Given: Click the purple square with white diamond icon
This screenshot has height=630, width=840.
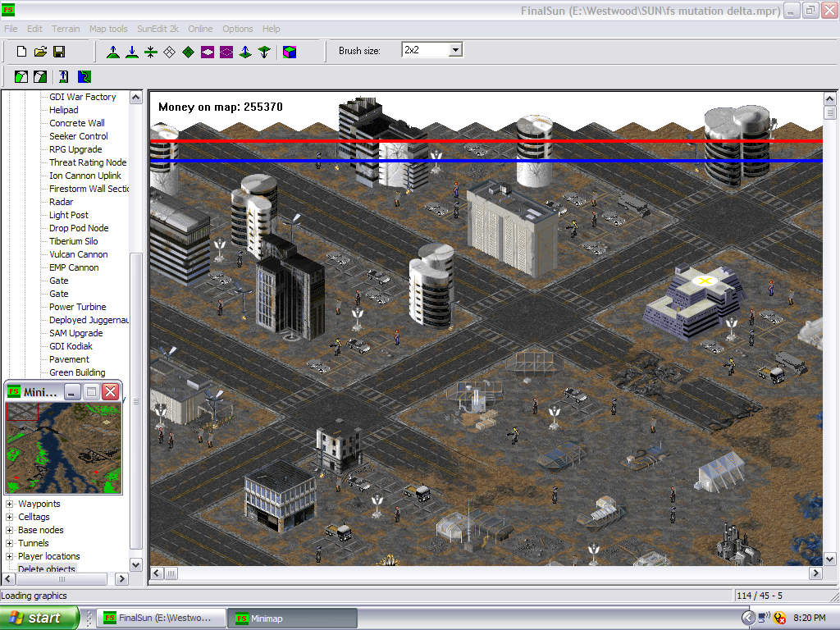Looking at the screenshot, I should click(208, 52).
